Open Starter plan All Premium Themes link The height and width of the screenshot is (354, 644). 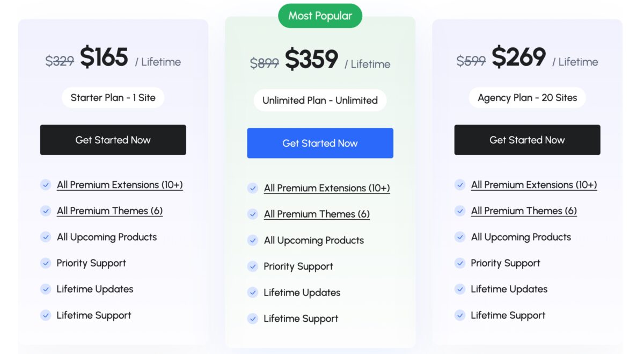(x=109, y=211)
